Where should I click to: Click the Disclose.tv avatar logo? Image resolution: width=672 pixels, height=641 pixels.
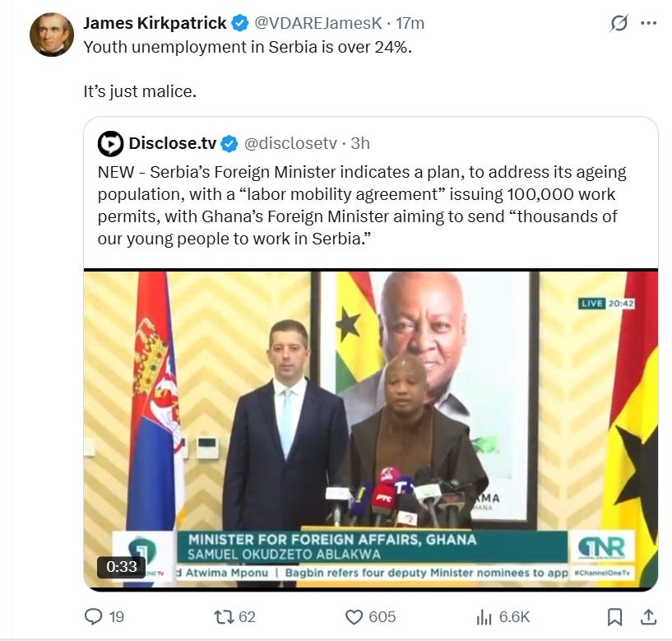click(110, 144)
